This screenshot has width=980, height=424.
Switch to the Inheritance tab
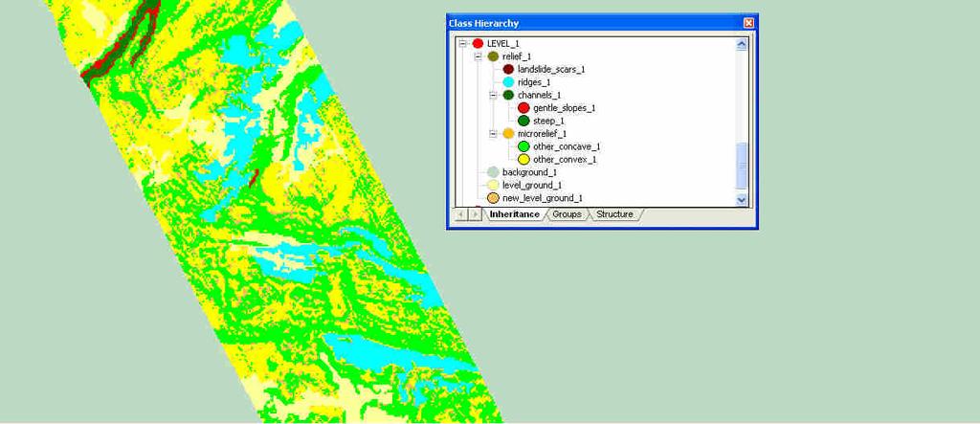[514, 214]
